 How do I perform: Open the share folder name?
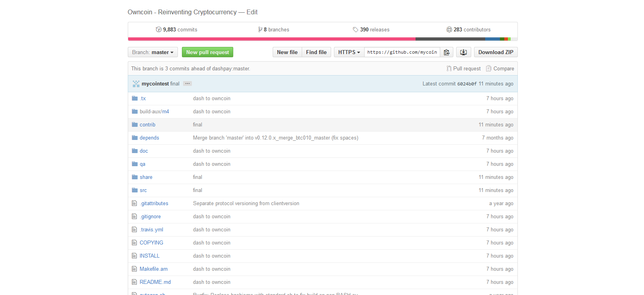146,177
